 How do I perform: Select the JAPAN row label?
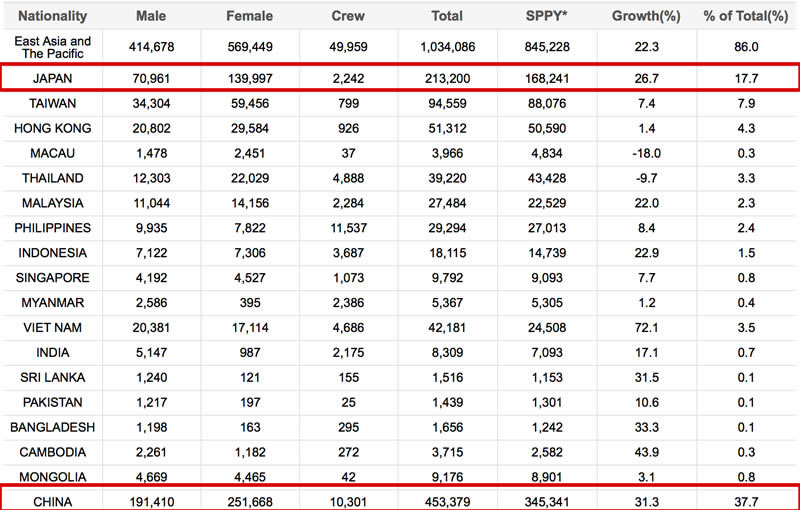tap(53, 79)
